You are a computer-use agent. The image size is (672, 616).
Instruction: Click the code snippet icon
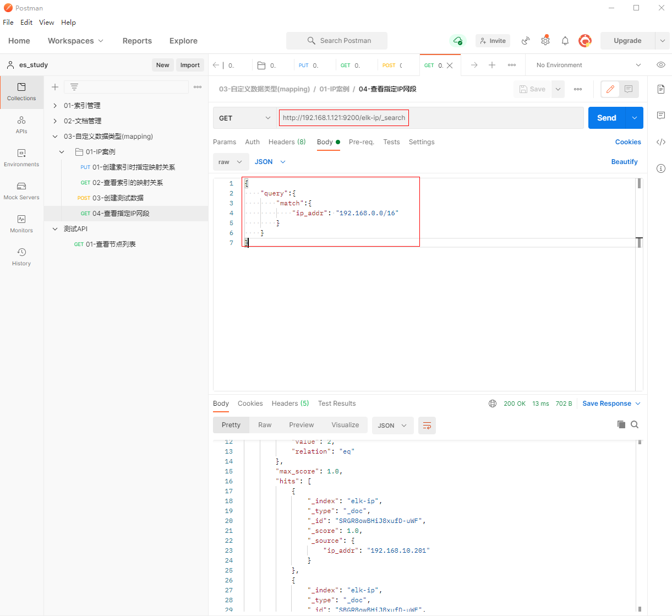(661, 142)
